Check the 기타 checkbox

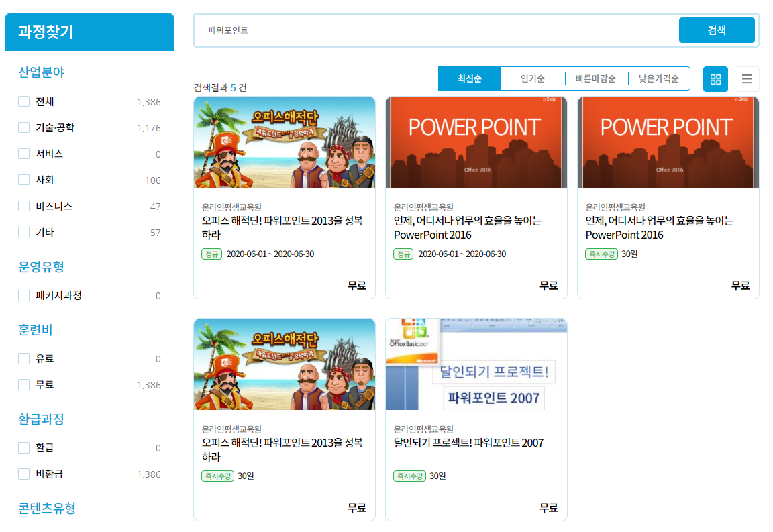click(x=23, y=232)
